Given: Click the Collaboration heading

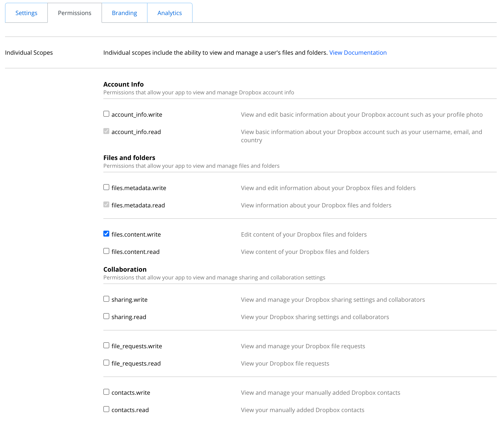Looking at the screenshot, I should [x=125, y=269].
